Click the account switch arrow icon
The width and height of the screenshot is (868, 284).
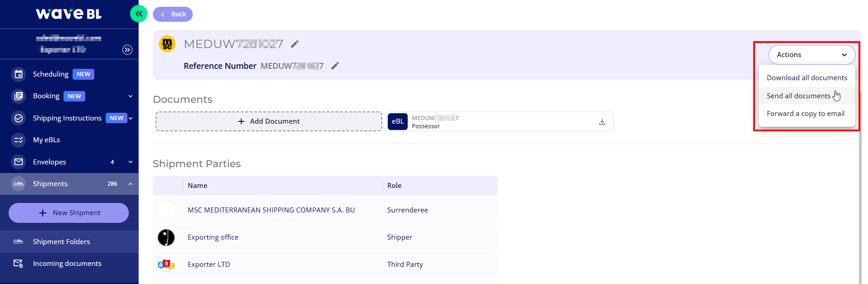point(127,50)
